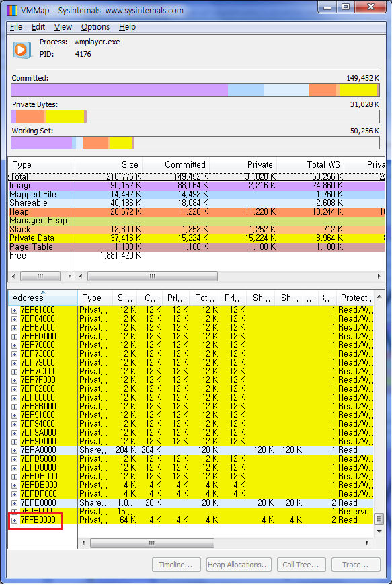This screenshot has width=392, height=585.
Task: Expand the 7EFA0000 shareable row
Action: click(x=14, y=450)
